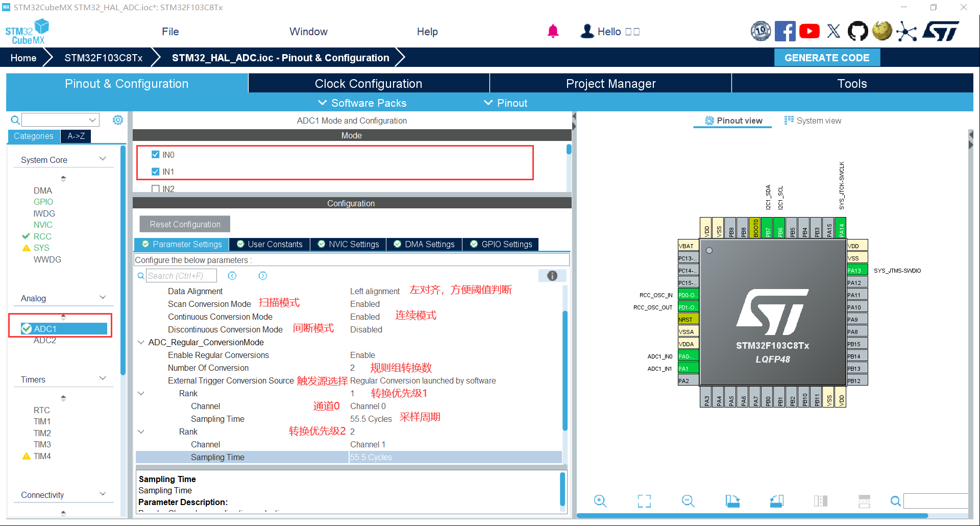Click the network star icon in header
This screenshot has width=980, height=526.
(x=906, y=31)
